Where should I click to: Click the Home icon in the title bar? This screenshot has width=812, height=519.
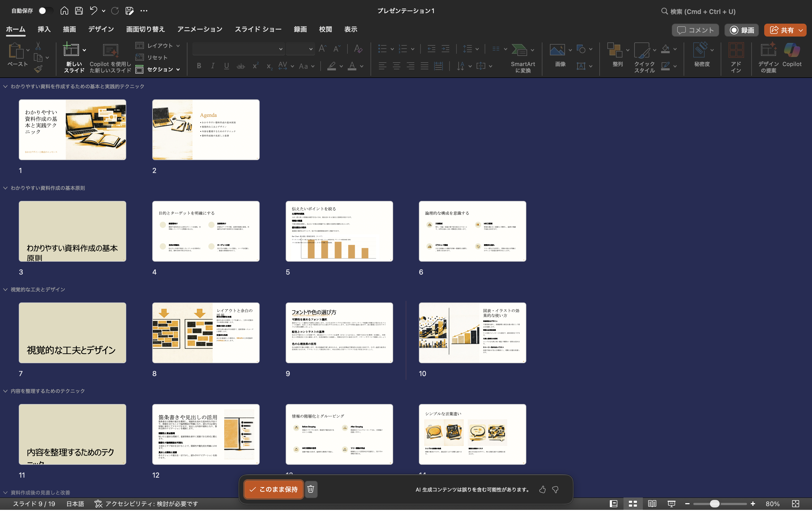pyautogui.click(x=64, y=11)
